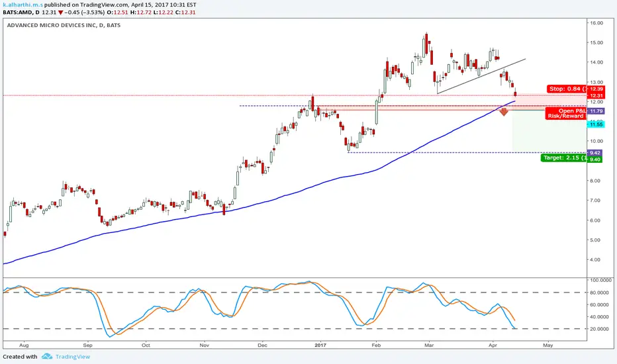The height and width of the screenshot is (364, 617).
Task: Click the ADVANCED MICRO DEVICES INC chart title
Action: point(64,25)
